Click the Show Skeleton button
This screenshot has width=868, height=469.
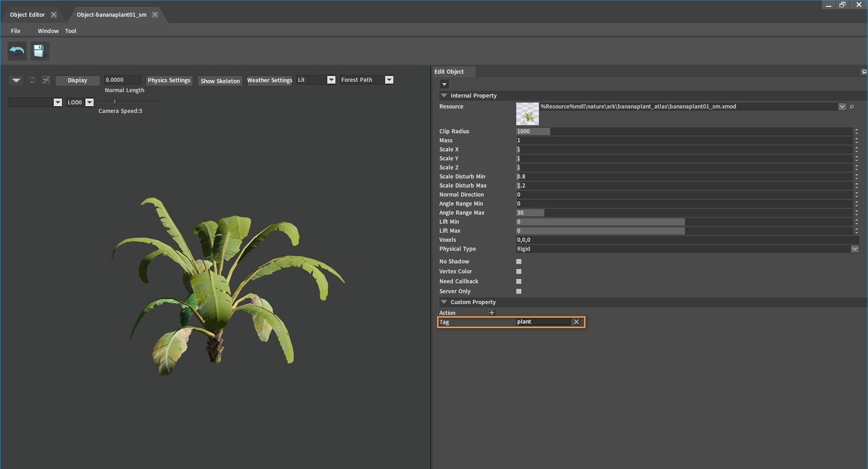[x=220, y=81]
